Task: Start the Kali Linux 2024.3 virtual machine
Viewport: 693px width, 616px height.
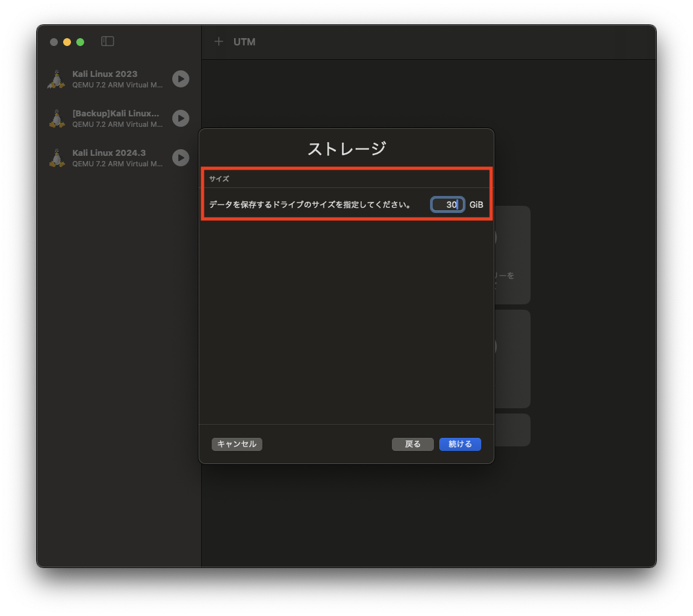Action: click(x=179, y=158)
